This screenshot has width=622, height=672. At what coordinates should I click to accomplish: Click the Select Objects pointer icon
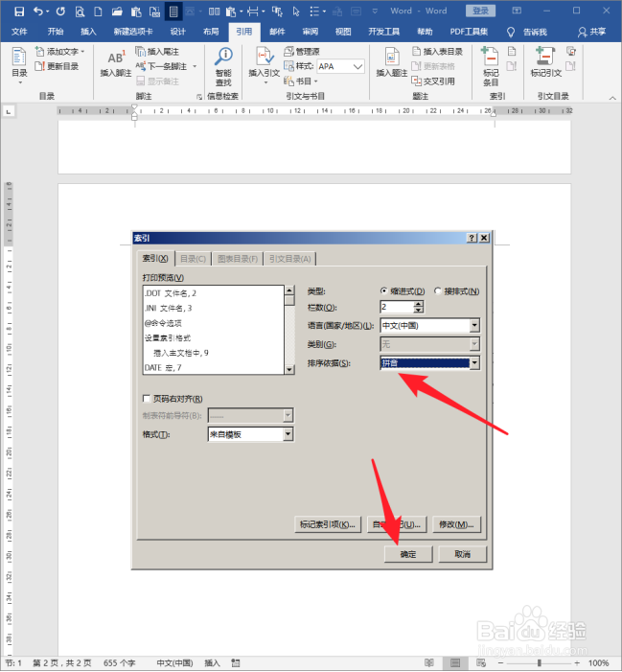[x=295, y=12]
